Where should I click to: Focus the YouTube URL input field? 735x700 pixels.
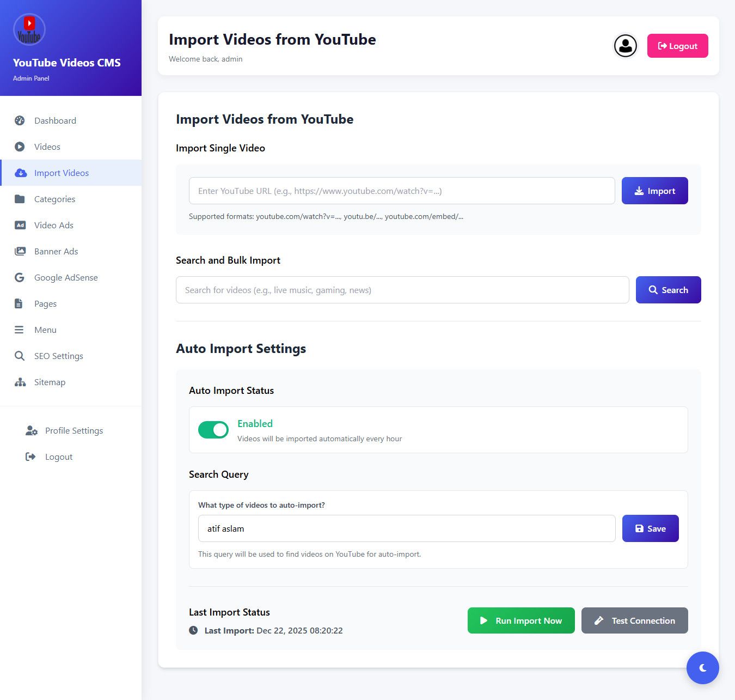pos(402,191)
